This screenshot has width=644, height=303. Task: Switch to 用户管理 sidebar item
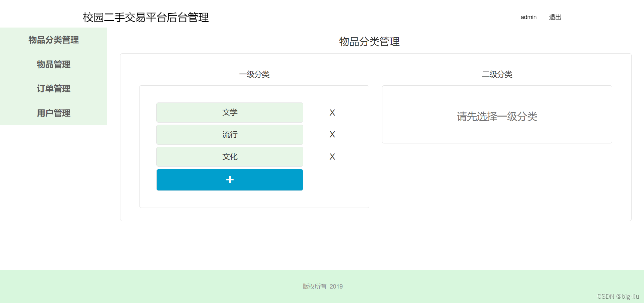[x=54, y=113]
